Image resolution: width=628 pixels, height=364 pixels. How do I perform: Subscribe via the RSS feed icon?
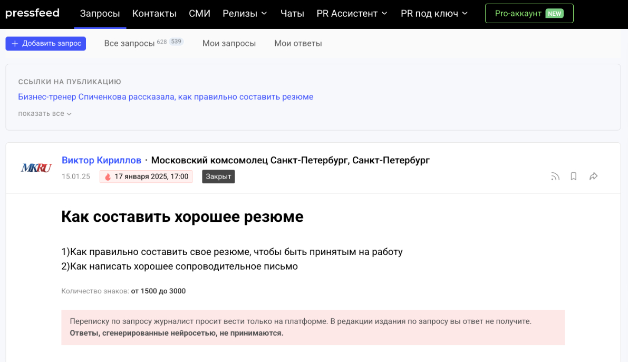555,176
